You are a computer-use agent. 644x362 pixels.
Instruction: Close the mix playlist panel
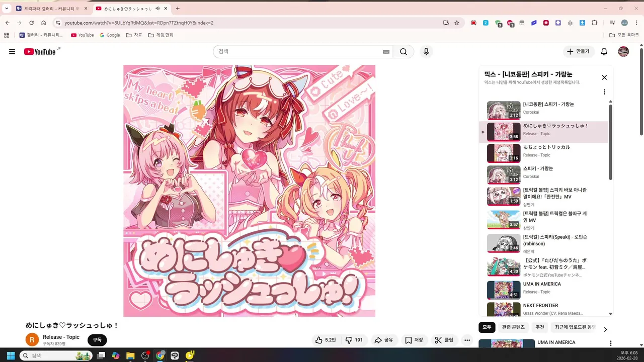604,77
